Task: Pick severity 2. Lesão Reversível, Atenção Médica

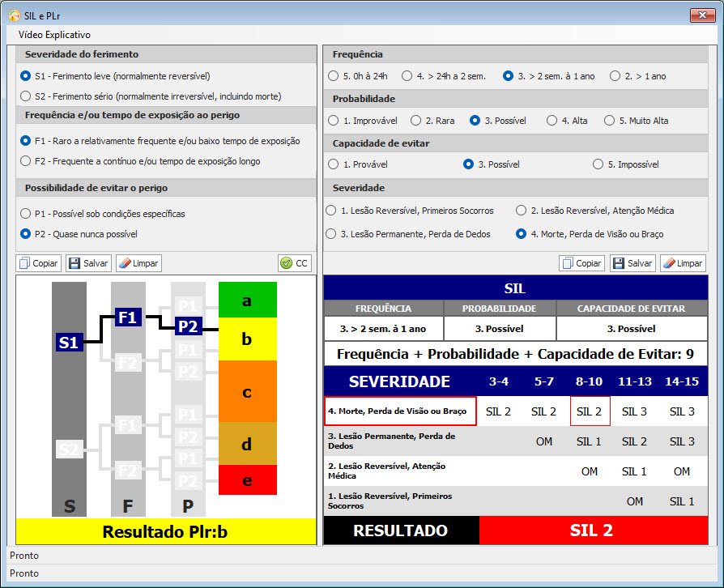Action: coord(594,211)
